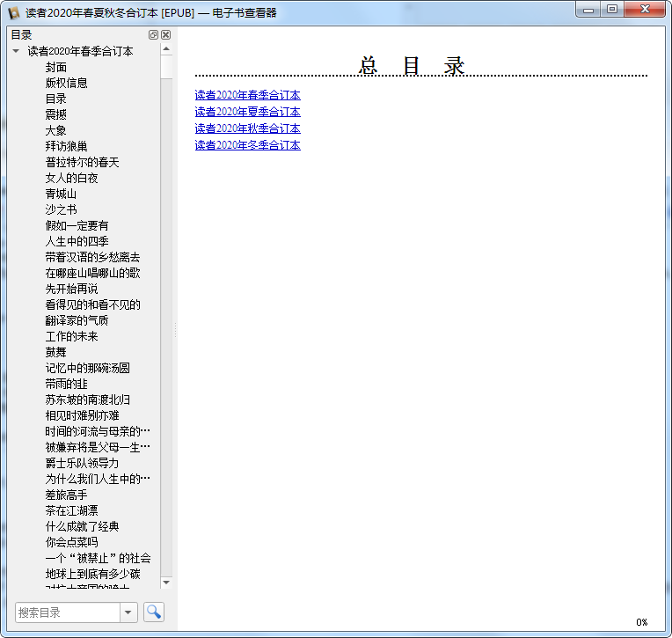Select 时间的河流与母亲的… entry

(98, 431)
